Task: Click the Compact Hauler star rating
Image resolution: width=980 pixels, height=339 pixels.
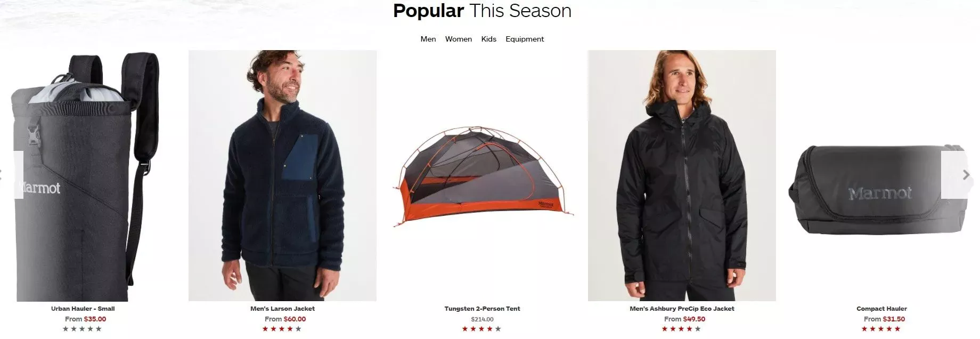Action: (x=881, y=329)
